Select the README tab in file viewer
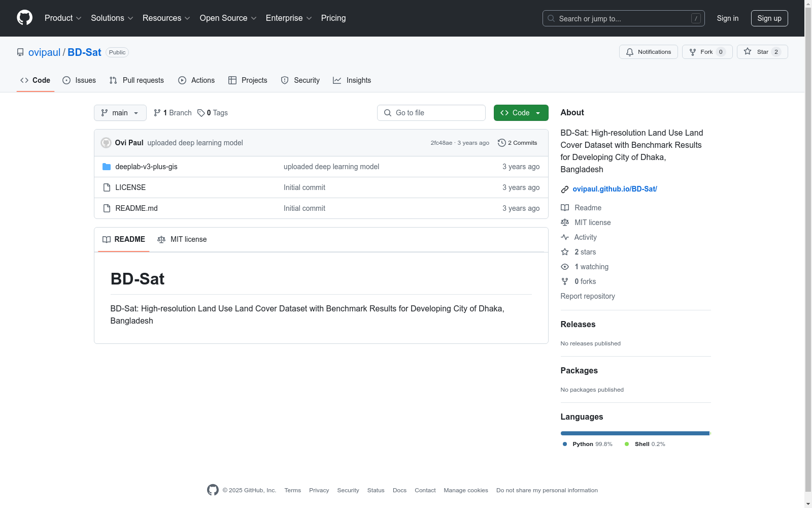The width and height of the screenshot is (812, 508). pyautogui.click(x=124, y=239)
